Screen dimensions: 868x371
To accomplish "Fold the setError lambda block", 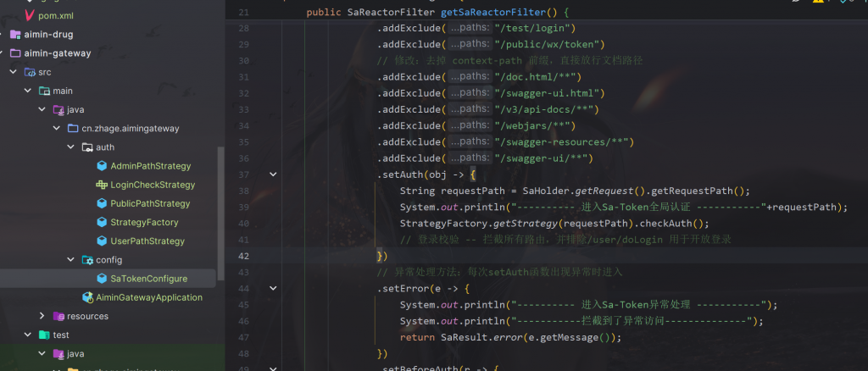I will click(x=273, y=289).
